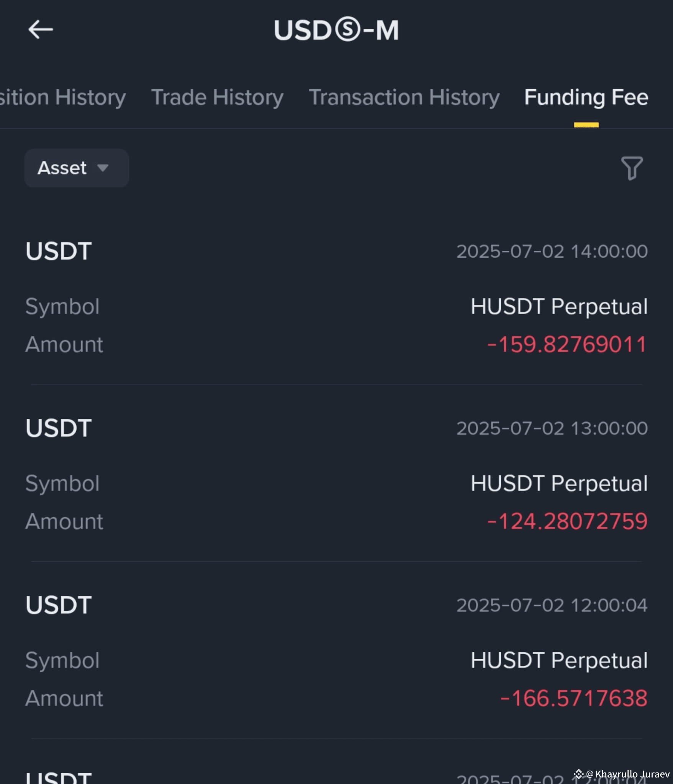Image resolution: width=673 pixels, height=784 pixels.
Task: Select the Funding Fee tab
Action: 586,97
